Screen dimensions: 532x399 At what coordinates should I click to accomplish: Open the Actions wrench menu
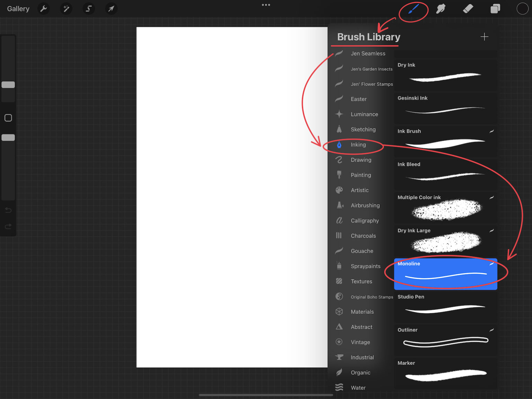click(x=44, y=9)
